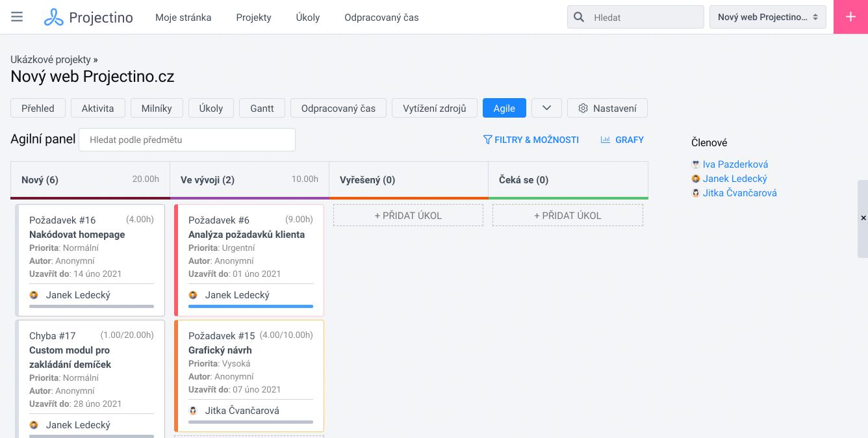Click the Nastavení settings button
Image resolution: width=868 pixels, height=438 pixels.
tap(607, 108)
